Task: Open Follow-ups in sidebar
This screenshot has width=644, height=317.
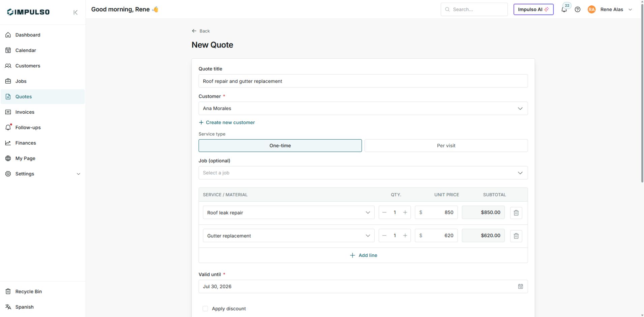Action: [42, 127]
